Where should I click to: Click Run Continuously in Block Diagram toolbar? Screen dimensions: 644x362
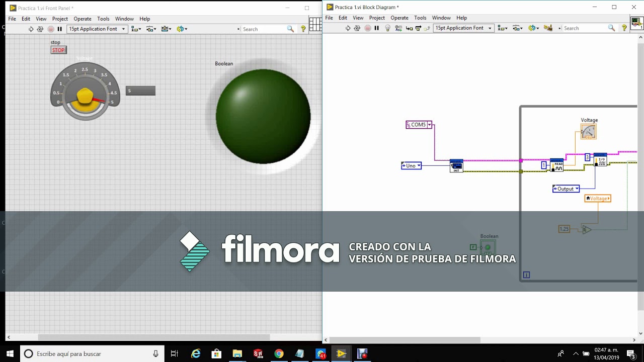coord(357,28)
